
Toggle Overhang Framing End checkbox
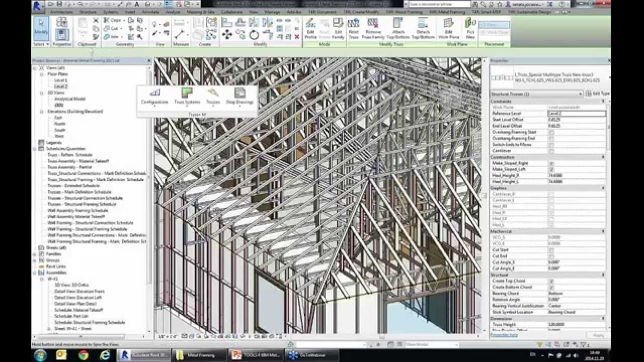[551, 138]
